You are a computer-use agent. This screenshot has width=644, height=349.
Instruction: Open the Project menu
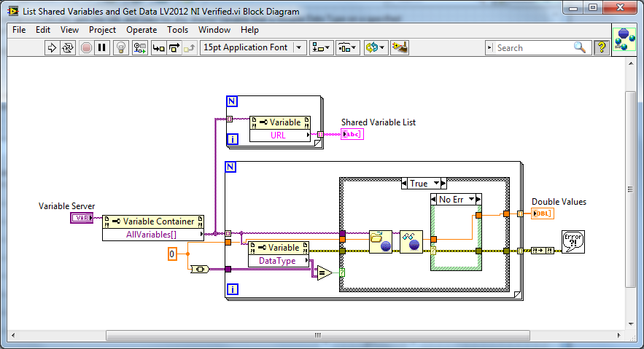tap(102, 30)
